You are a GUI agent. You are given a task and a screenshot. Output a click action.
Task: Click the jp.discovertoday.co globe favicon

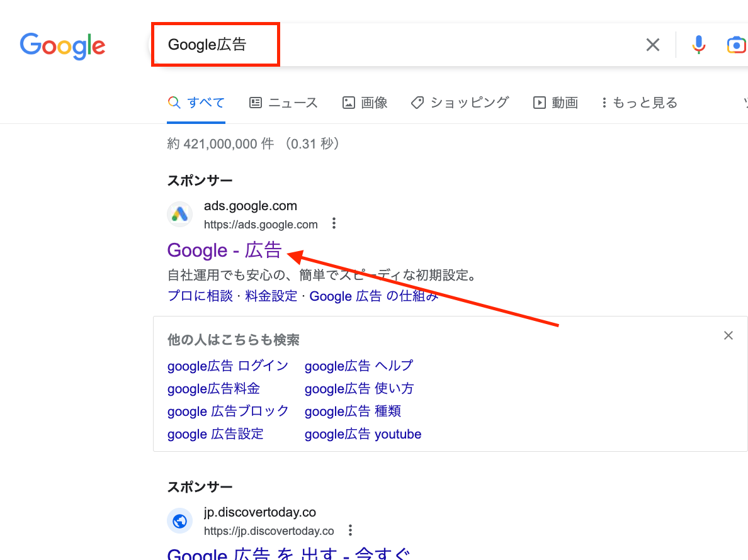coord(179,521)
